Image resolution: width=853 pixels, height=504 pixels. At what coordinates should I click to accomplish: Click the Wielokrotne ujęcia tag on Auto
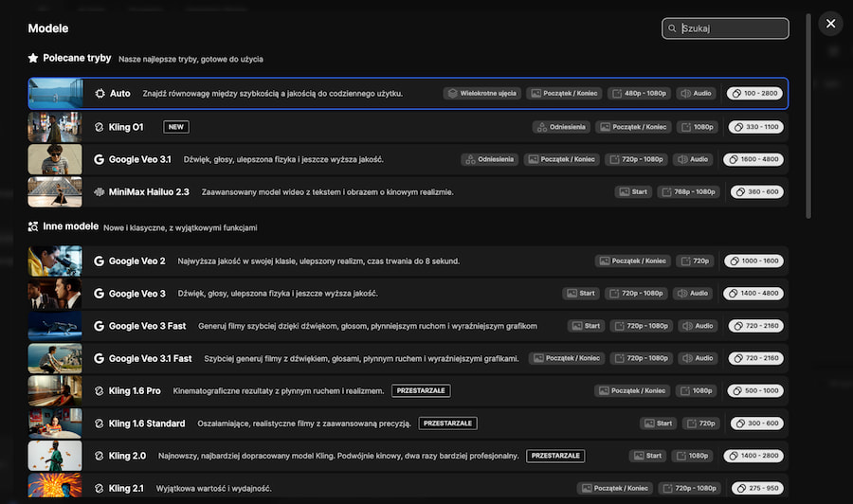tap(482, 94)
